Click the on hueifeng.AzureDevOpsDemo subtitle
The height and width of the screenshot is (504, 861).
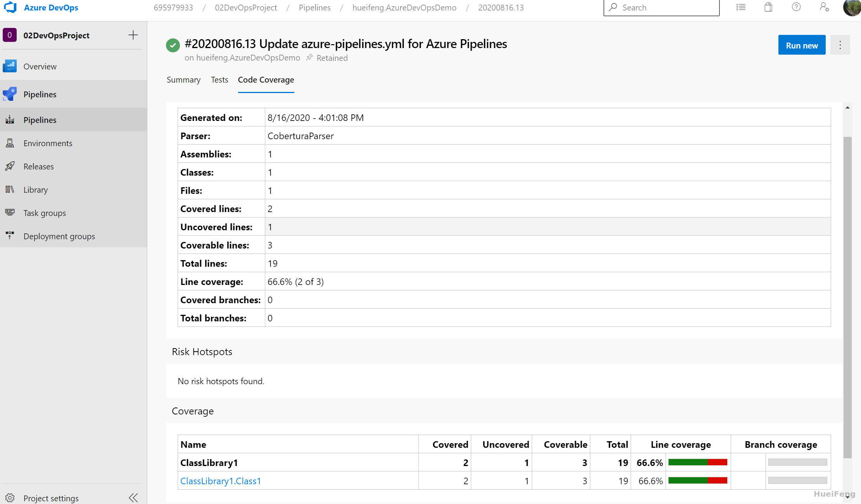[242, 58]
